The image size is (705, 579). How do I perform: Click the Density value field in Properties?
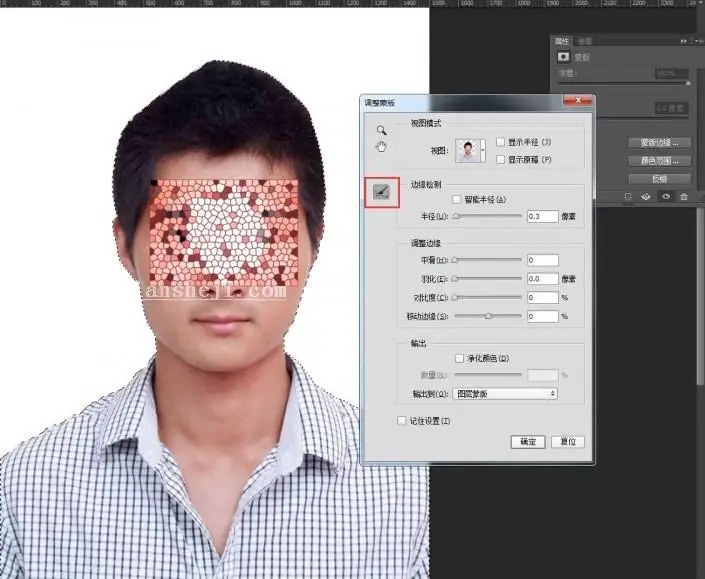(x=672, y=73)
